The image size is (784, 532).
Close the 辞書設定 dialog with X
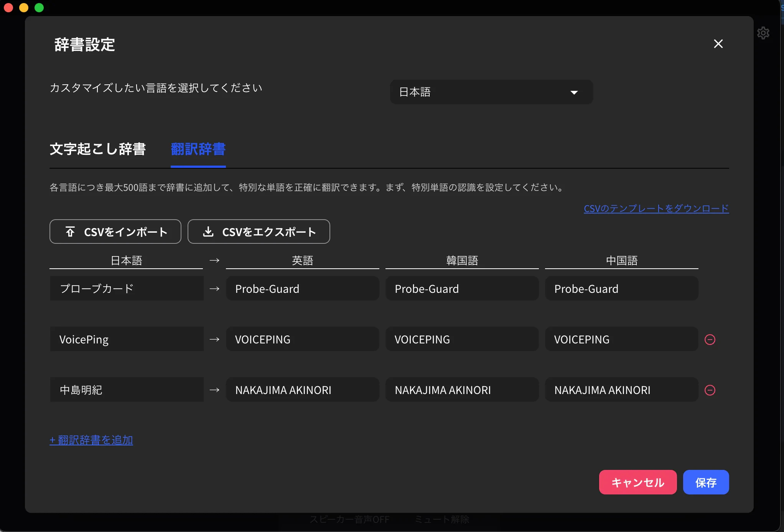click(x=718, y=44)
